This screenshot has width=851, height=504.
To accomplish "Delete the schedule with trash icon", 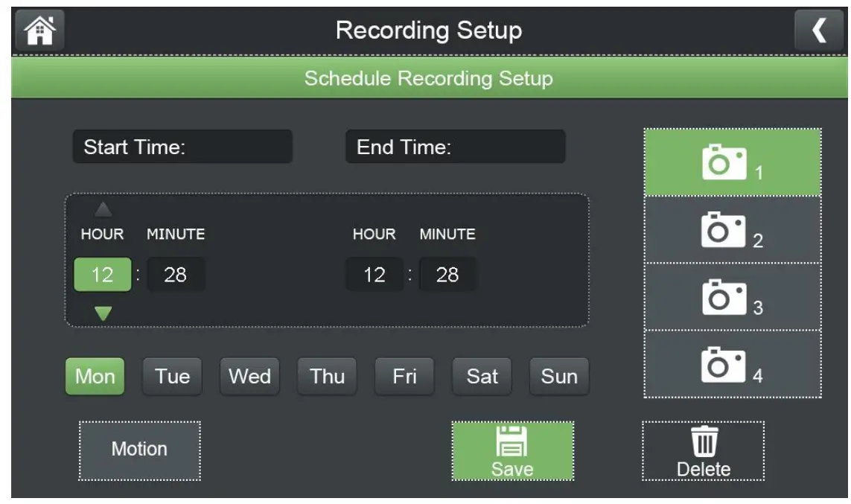I will coord(704,451).
